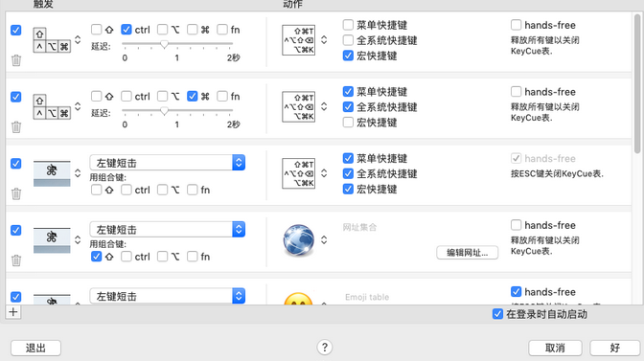
Task: Open action type stepper in third row
Action: point(324,173)
